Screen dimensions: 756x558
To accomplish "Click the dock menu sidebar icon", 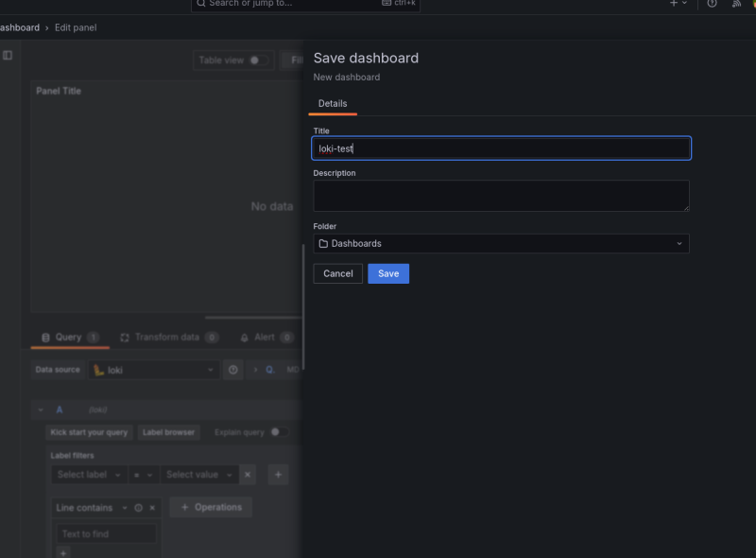I will pos(8,56).
